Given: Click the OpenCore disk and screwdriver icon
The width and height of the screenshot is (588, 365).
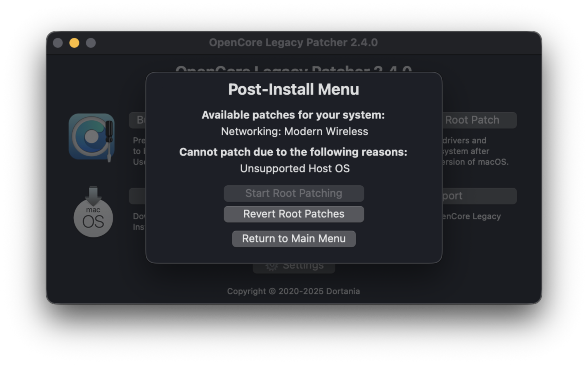Looking at the screenshot, I should [91, 137].
